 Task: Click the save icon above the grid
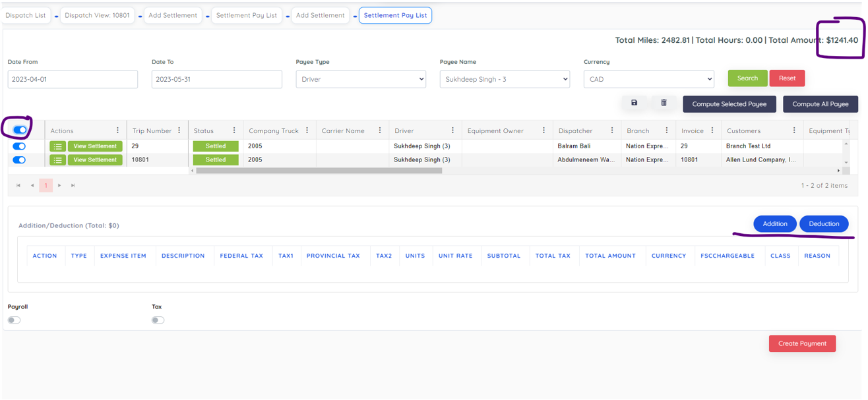[634, 103]
